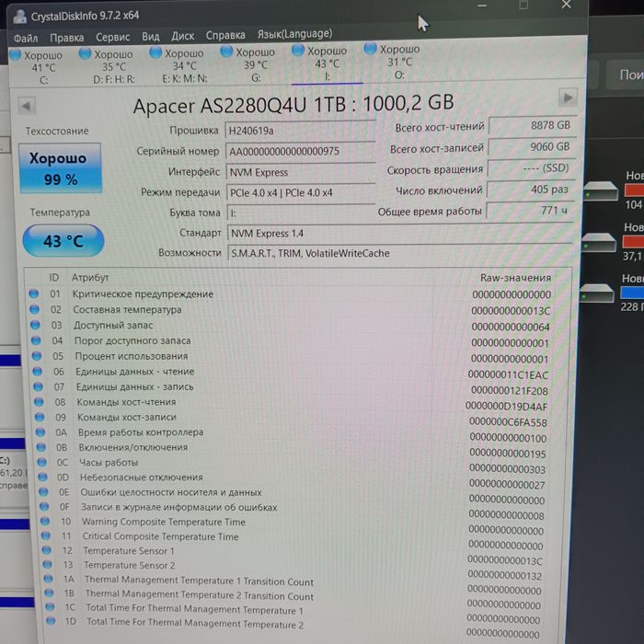Click bottom drive icon above 228 in background window

point(597,294)
